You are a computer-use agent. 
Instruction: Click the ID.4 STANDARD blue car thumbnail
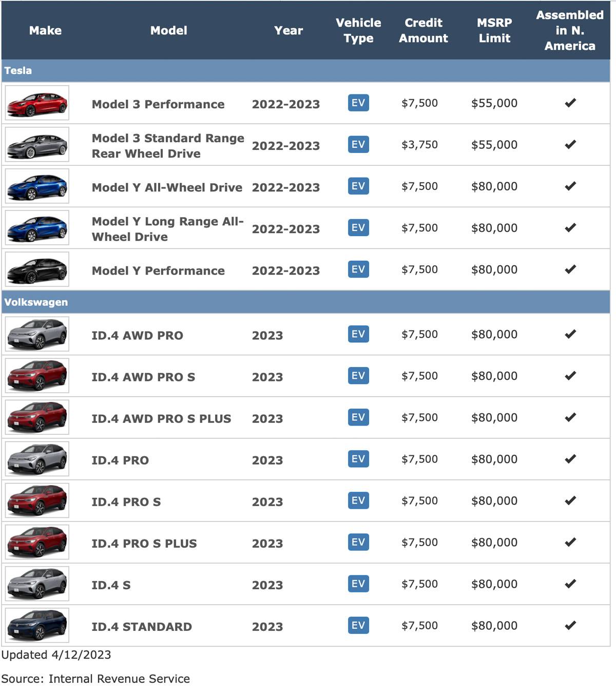[x=37, y=625]
